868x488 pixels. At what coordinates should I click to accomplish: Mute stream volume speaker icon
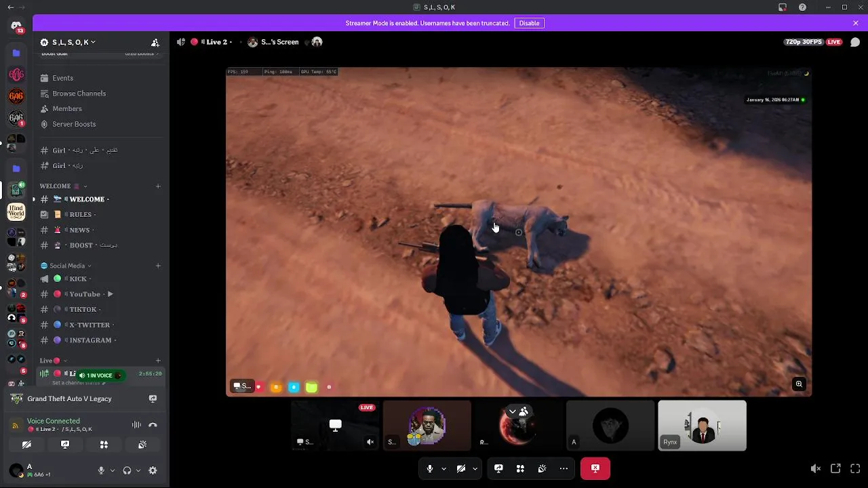(x=816, y=468)
